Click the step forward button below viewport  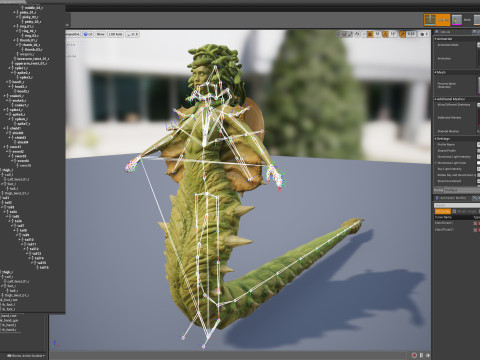click(428, 355)
